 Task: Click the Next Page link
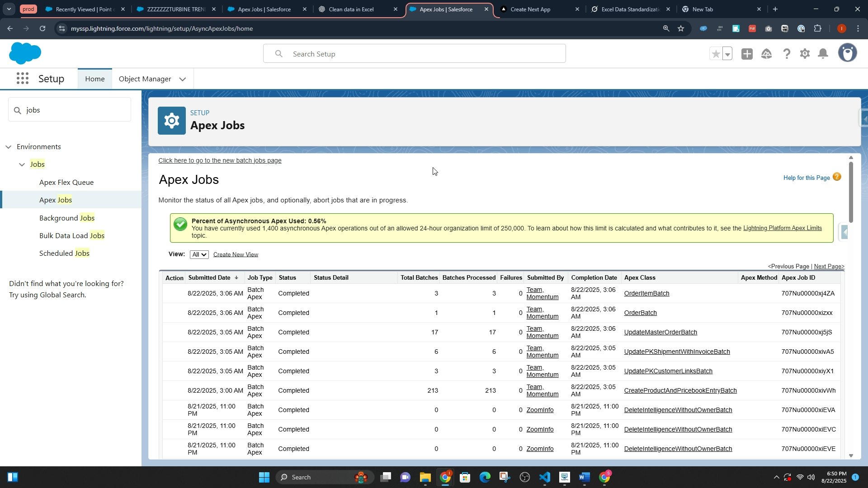pos(829,267)
